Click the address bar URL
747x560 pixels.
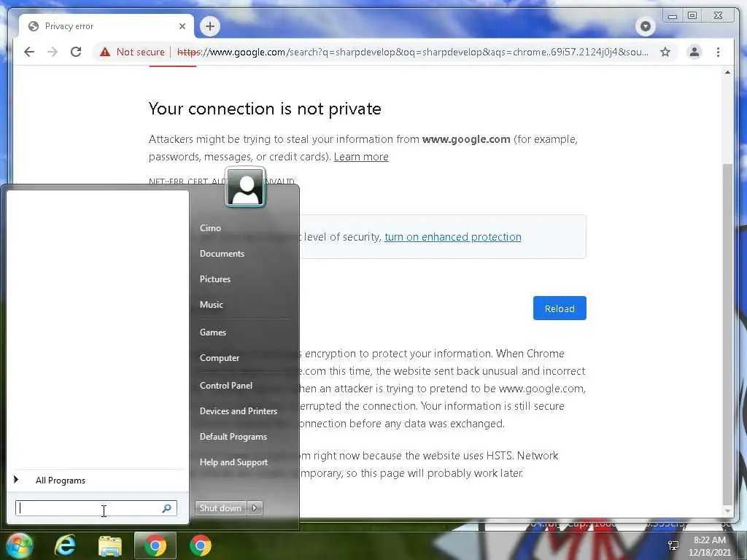coord(413,52)
